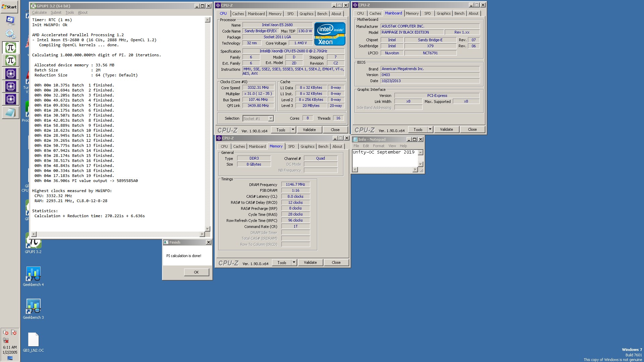Select the Notepad taskbar button
Screen dimensions: 644x362
click(x=10, y=112)
